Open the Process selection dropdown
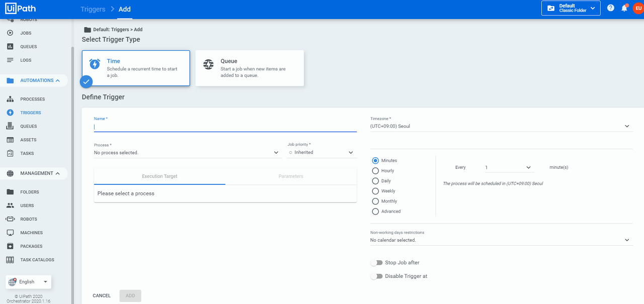 tap(188, 152)
